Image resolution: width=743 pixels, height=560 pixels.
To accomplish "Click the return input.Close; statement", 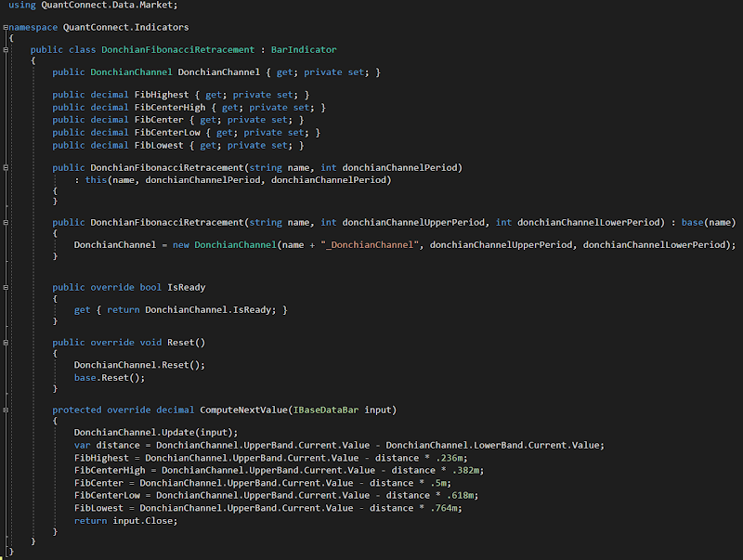I will point(125,521).
